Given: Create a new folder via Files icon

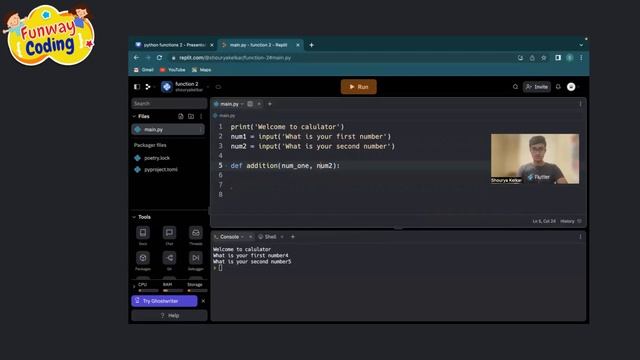Looking at the screenshot, I should 191,116.
